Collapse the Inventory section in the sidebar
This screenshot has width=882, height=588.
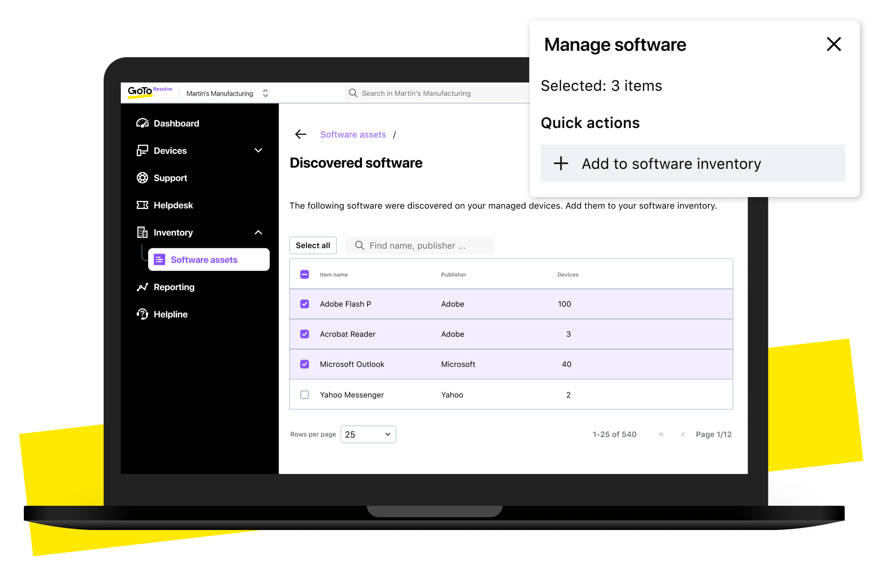pos(258,232)
